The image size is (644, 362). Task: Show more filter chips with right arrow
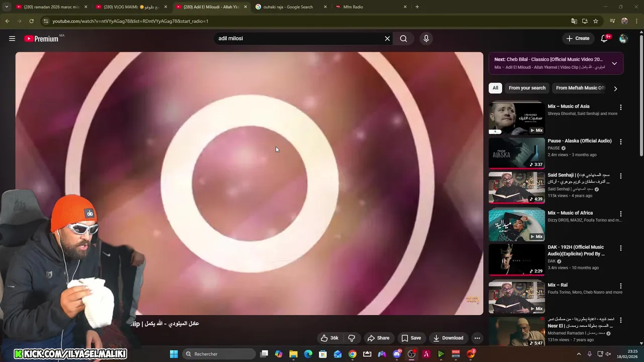click(615, 88)
